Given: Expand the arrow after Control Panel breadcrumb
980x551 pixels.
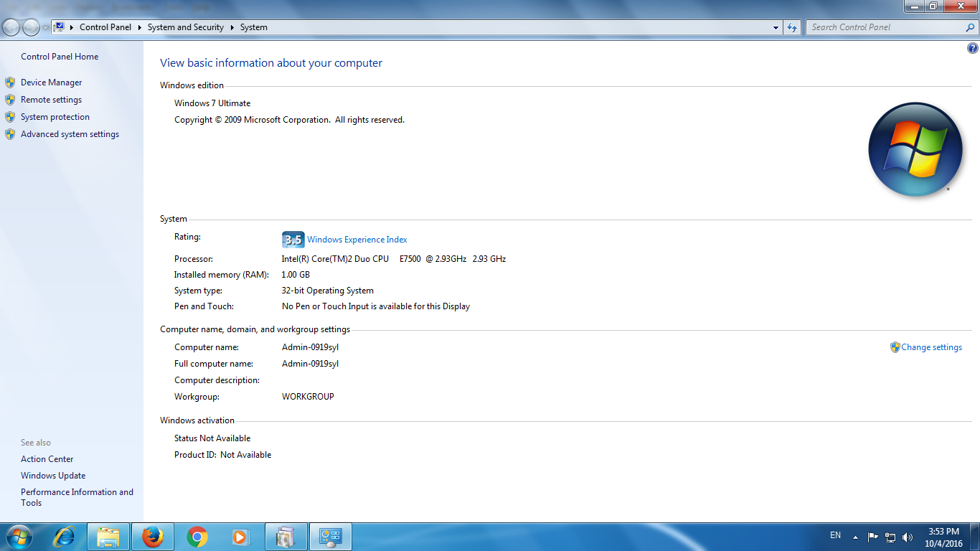Looking at the screenshot, I should (139, 27).
